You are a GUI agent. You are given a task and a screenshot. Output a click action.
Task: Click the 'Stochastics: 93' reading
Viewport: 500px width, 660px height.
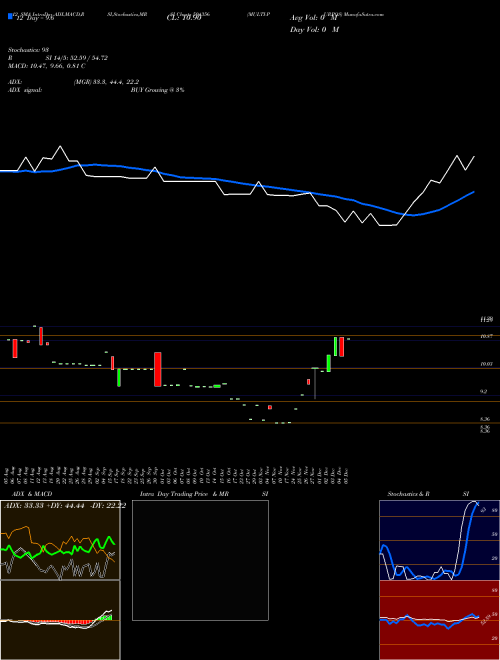(29, 50)
